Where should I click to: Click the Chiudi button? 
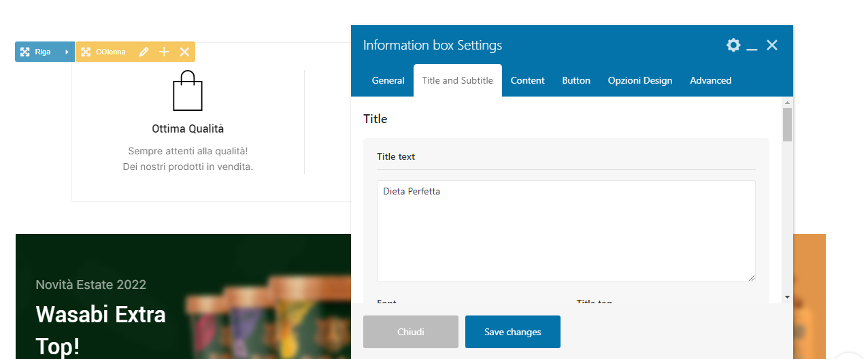click(x=411, y=332)
